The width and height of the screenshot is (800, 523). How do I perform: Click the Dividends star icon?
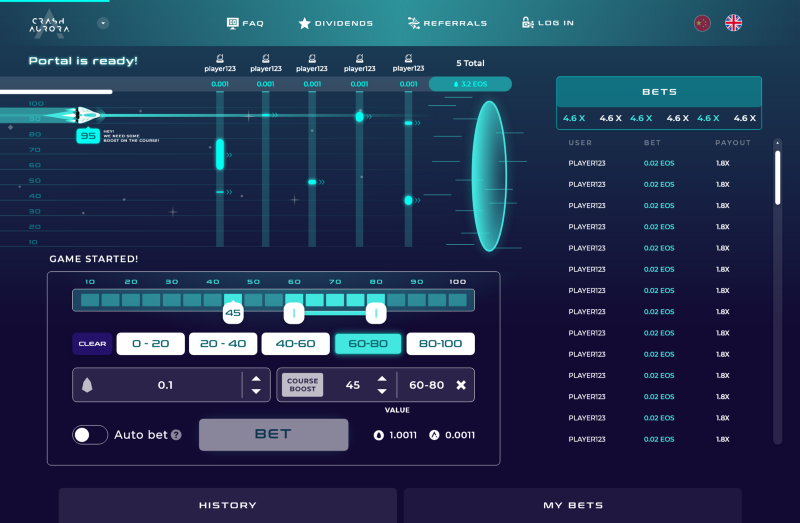(305, 23)
